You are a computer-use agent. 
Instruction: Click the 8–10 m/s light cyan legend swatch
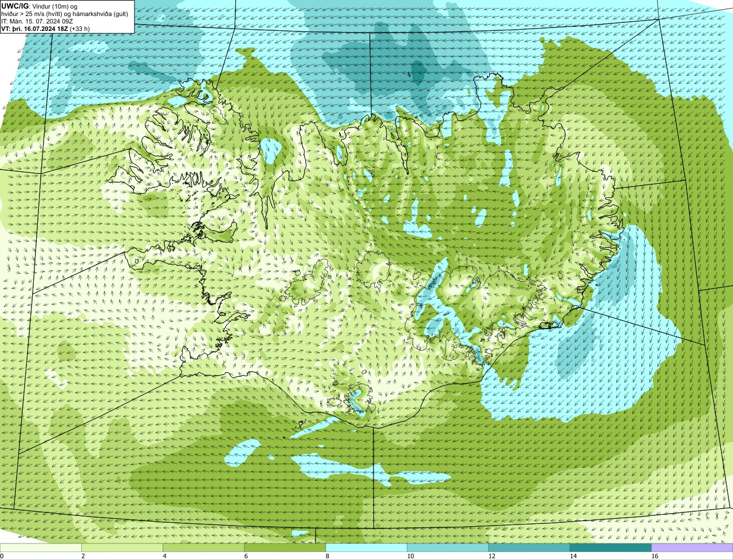(x=367, y=547)
